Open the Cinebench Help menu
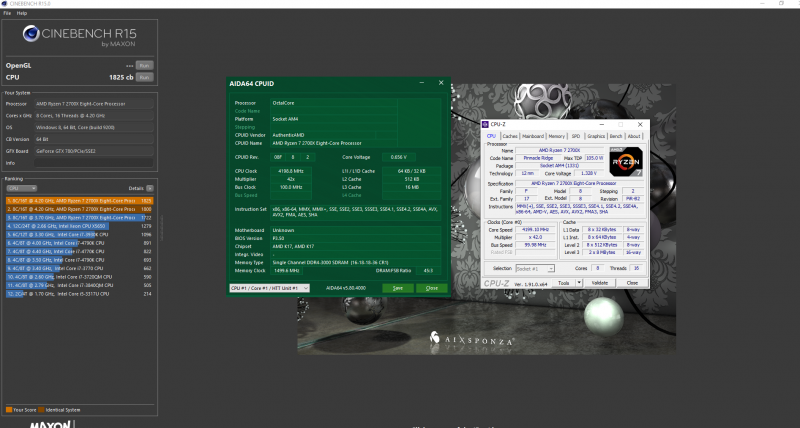Image resolution: width=800 pixels, height=428 pixels. click(21, 13)
